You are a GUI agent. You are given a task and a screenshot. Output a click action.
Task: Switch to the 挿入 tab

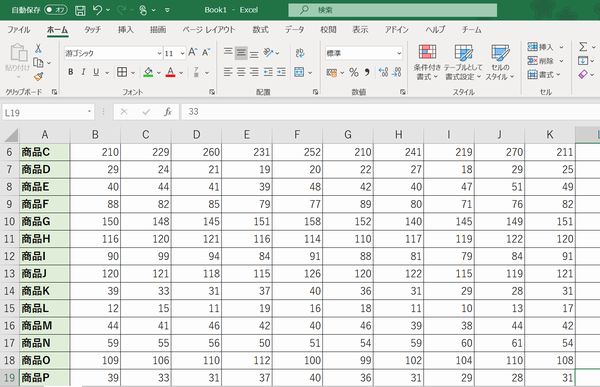pos(126,29)
